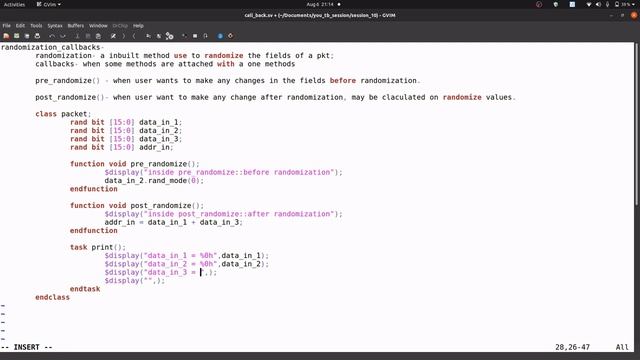Click the volume speaker icon in top bar
Screen dimensions: 640x360
click(598, 4)
